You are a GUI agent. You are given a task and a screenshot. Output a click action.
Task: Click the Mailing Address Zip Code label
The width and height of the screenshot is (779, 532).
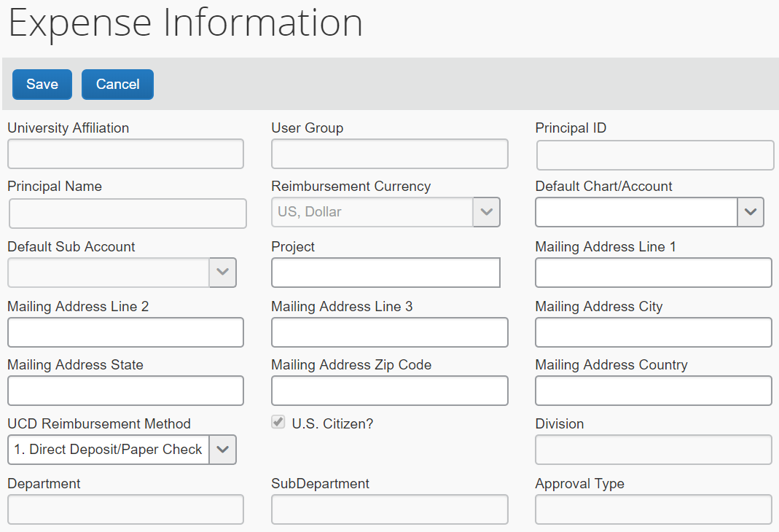pos(351,365)
